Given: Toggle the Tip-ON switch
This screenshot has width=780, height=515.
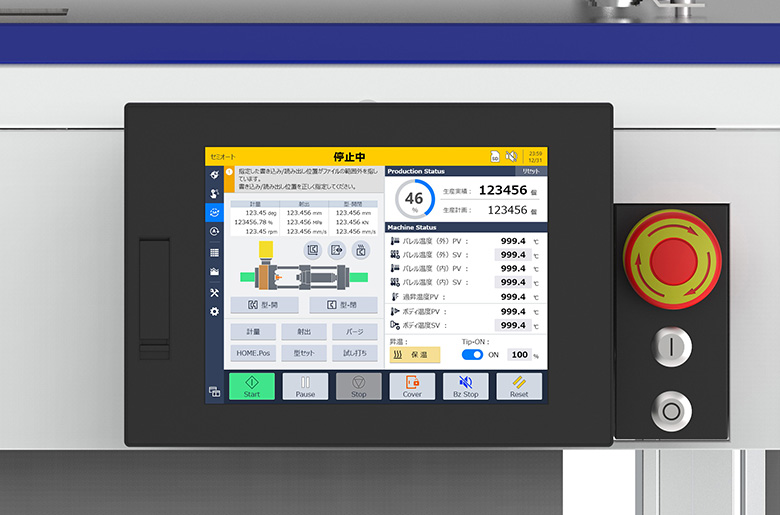Looking at the screenshot, I should pyautogui.click(x=473, y=355).
